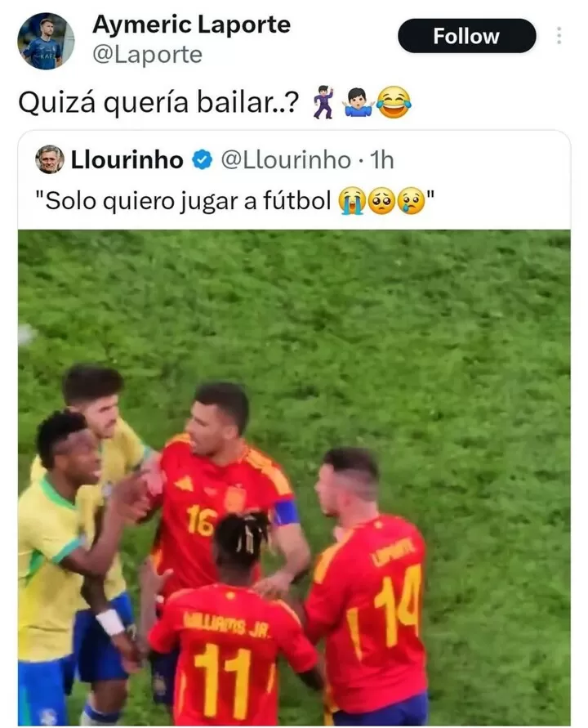The image size is (588, 728).
Task: Click the @Laporte handle
Action: tap(147, 55)
